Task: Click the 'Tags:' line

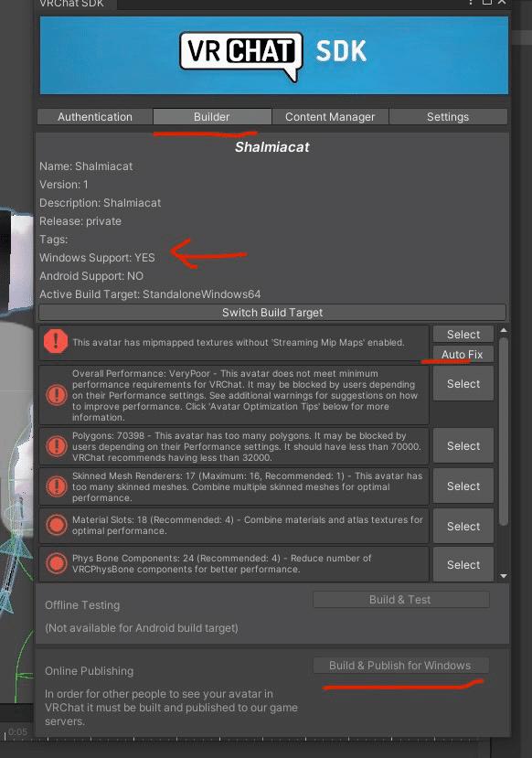Action: coord(54,240)
